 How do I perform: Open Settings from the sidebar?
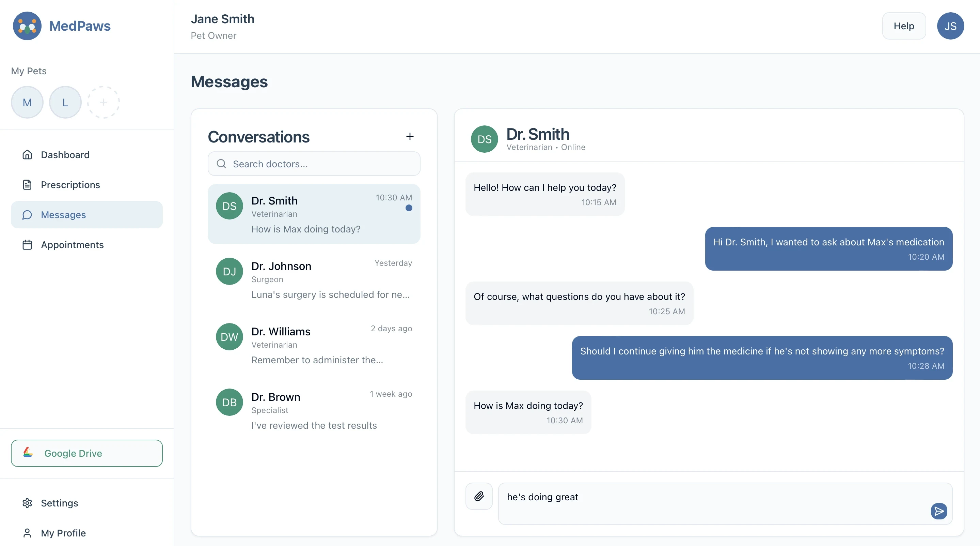pos(87,503)
